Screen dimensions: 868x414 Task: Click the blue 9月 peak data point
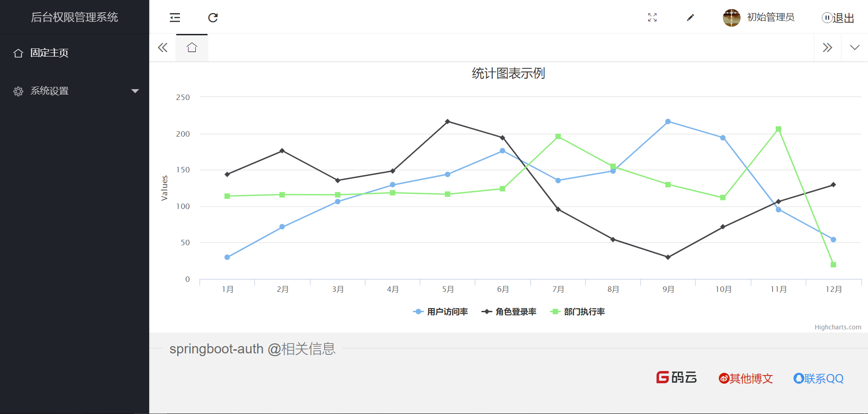point(668,122)
